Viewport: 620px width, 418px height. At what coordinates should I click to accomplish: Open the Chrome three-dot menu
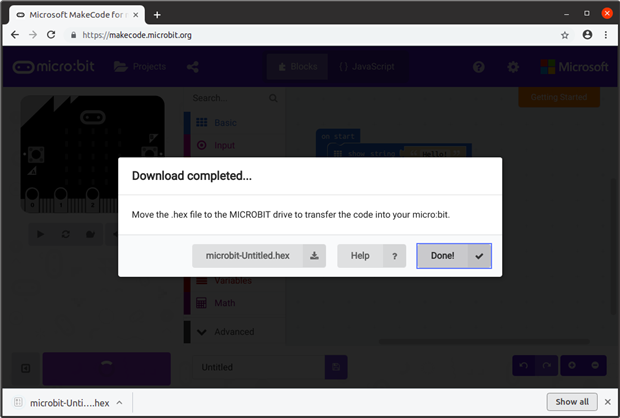coord(606,35)
